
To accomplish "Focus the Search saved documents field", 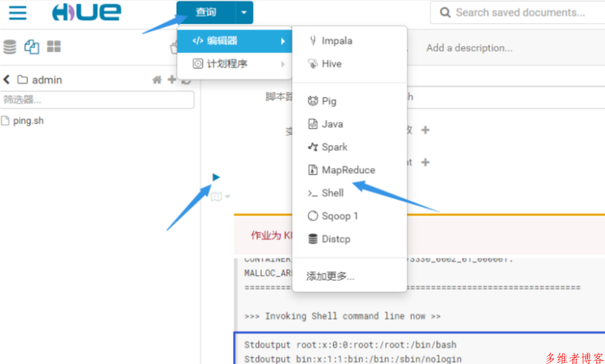I will click(520, 12).
